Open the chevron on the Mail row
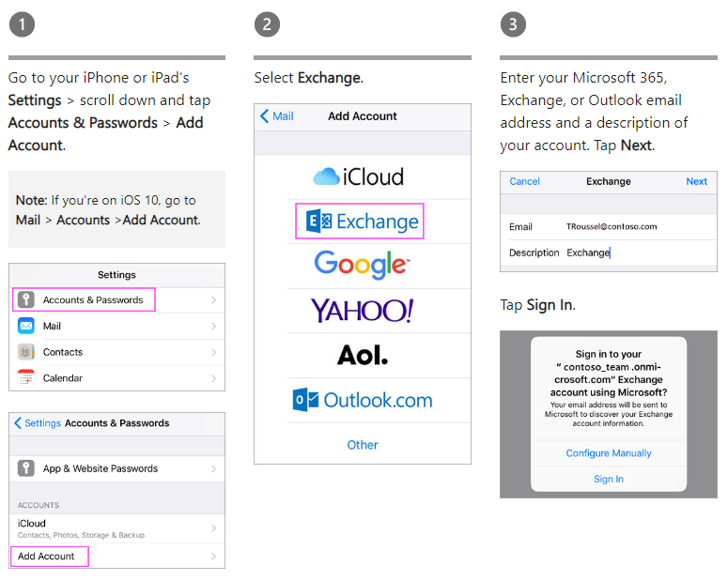Viewport: 728px width, 581px height. click(213, 327)
